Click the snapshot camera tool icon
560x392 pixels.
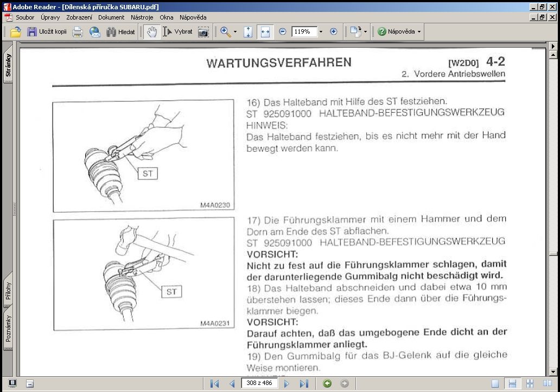pyautogui.click(x=203, y=32)
